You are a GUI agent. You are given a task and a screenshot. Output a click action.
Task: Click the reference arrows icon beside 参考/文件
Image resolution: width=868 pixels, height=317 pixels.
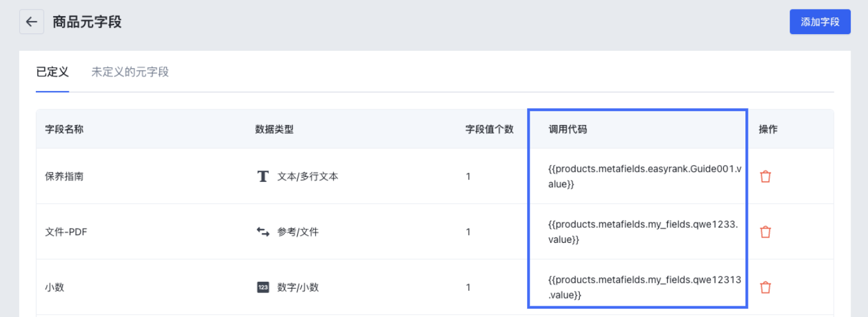click(x=262, y=231)
